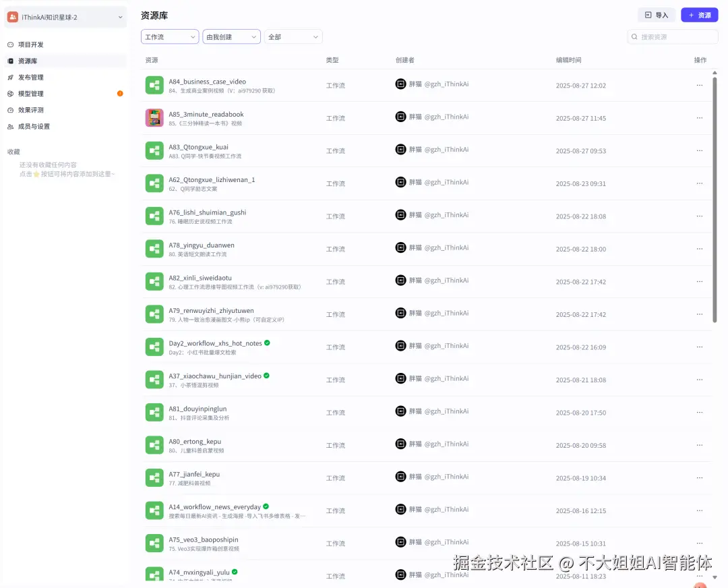Image resolution: width=728 pixels, height=588 pixels.
Task: Click 模型管理 icon with red notification dot
Action: tap(9, 93)
